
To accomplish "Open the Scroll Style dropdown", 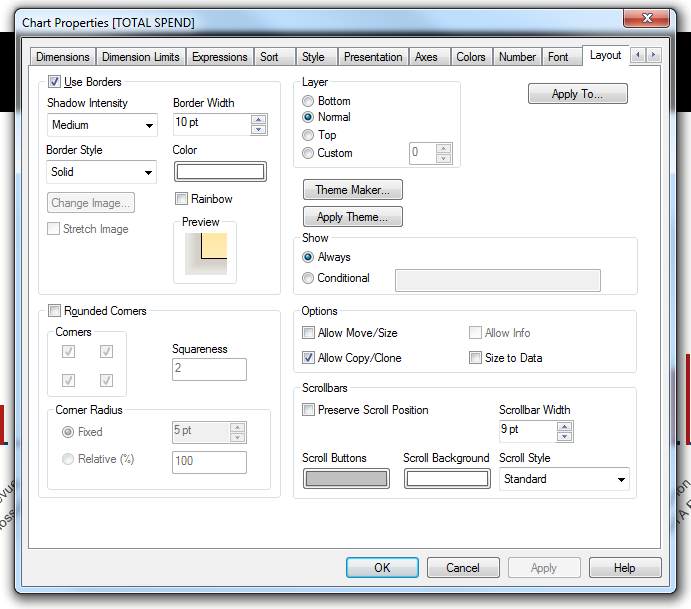I will point(564,479).
